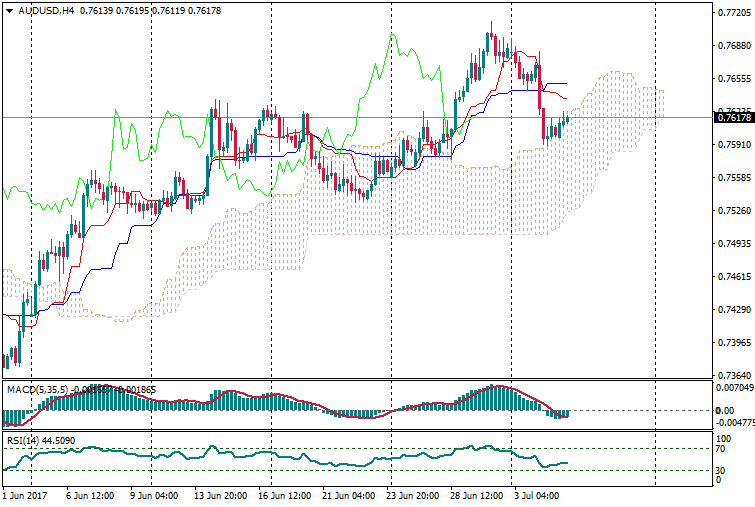Click the current price label 0.76178

coord(734,118)
